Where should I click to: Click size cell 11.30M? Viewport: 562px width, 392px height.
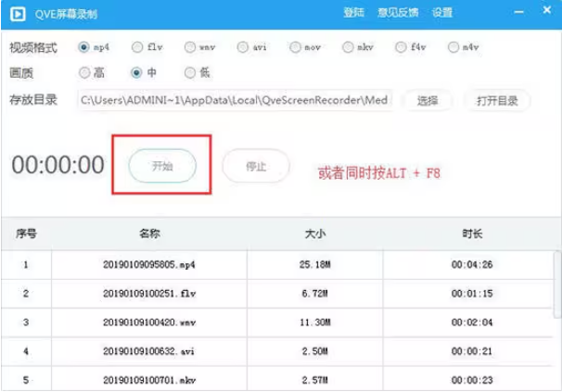tap(315, 322)
